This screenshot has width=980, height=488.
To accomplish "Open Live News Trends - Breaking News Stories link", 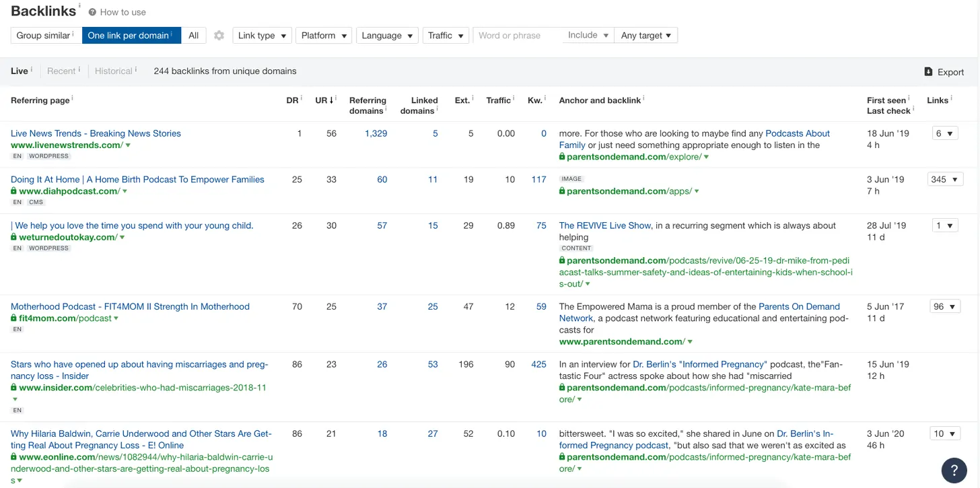I will pyautogui.click(x=96, y=133).
